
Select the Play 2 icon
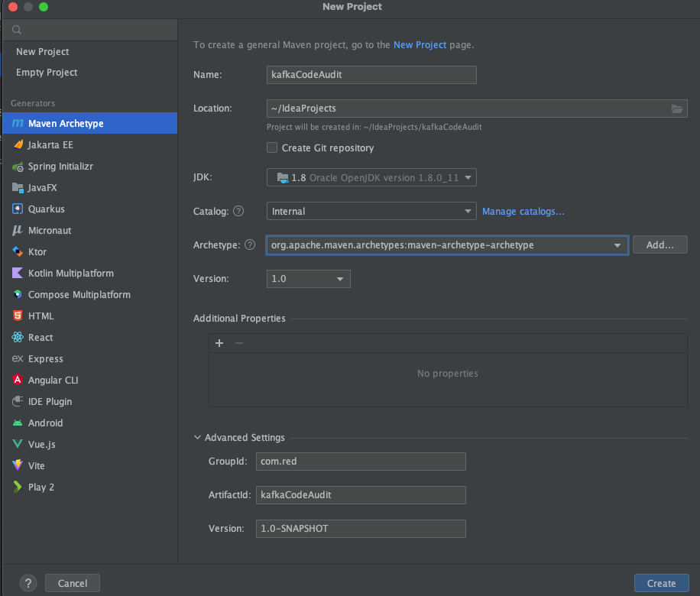tap(18, 487)
